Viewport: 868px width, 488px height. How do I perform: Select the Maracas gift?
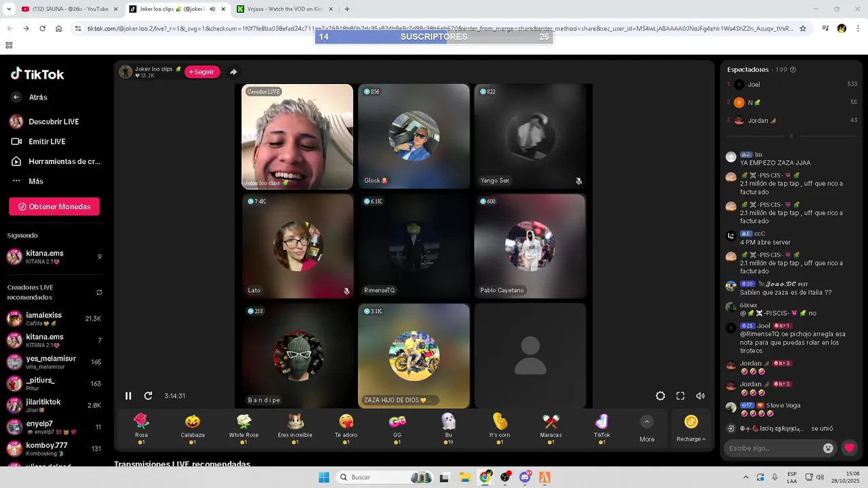551,422
